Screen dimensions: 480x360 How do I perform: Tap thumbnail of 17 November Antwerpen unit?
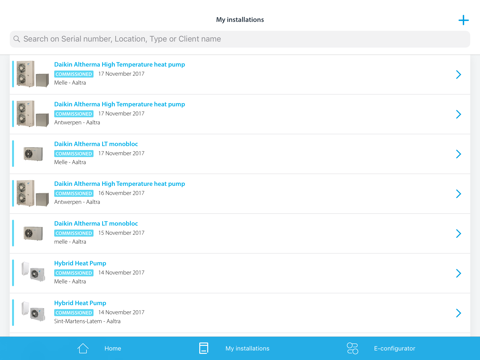tap(33, 114)
